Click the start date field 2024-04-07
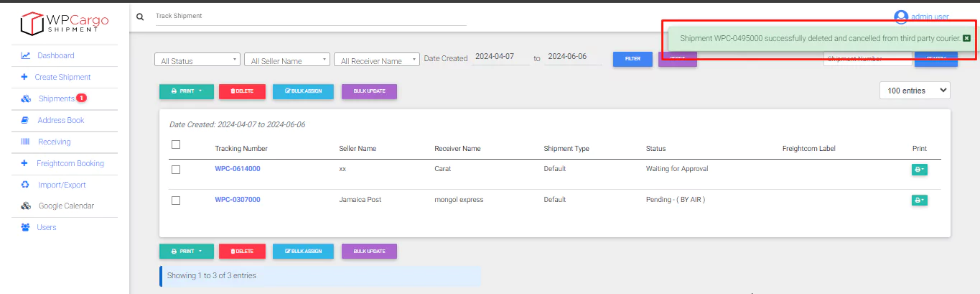This screenshot has height=294, width=980. click(x=501, y=58)
